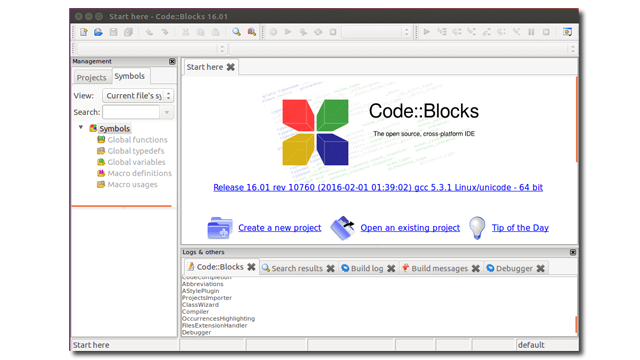Click the Break debugger pause icon
The height and width of the screenshot is (360, 640).
[x=531, y=32]
